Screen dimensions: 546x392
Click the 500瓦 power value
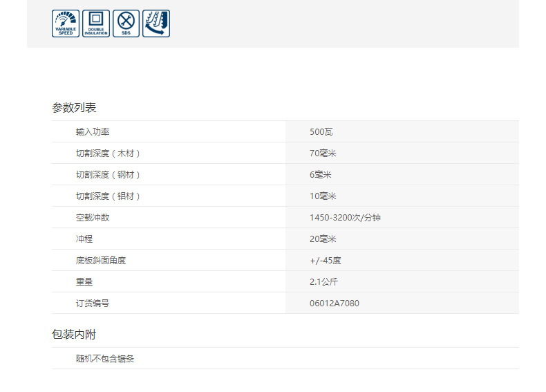[x=321, y=131]
